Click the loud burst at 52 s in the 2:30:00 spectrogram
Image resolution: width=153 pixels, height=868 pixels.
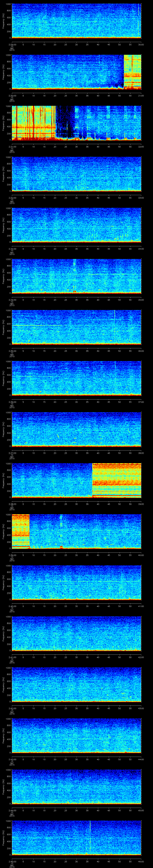click(133, 72)
